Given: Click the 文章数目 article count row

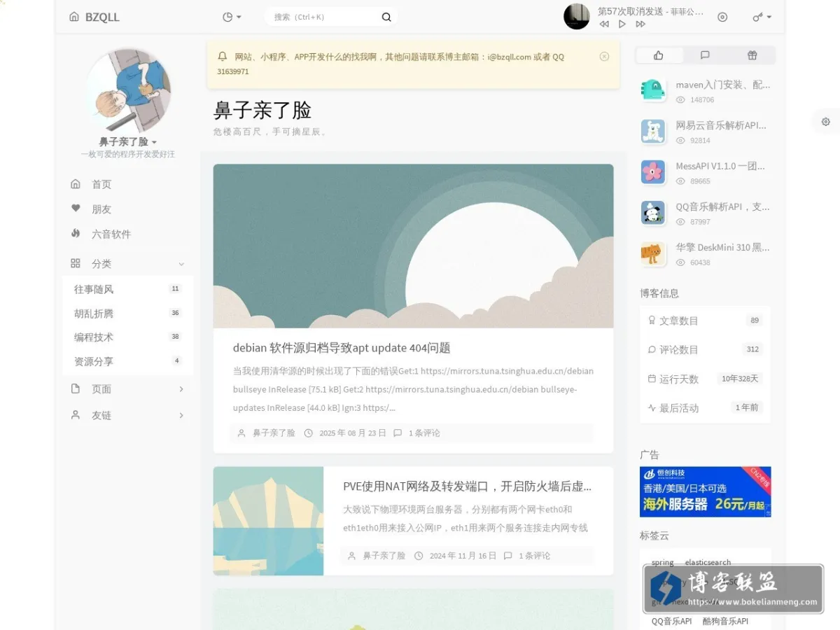Looking at the screenshot, I should tap(705, 321).
